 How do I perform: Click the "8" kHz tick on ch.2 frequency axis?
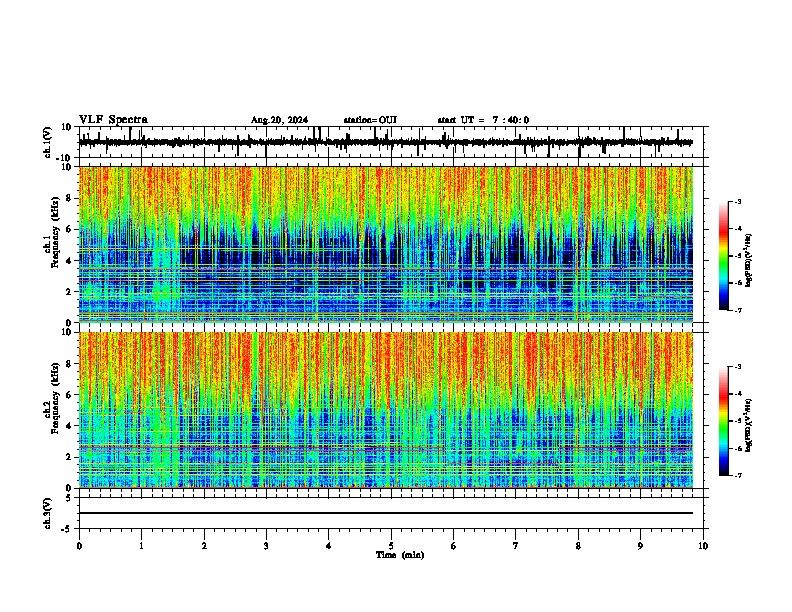pos(69,364)
